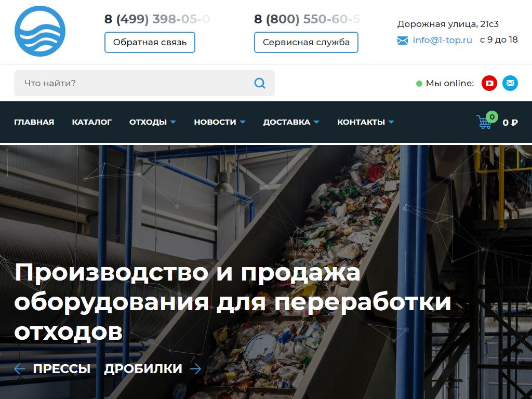The width and height of the screenshot is (532, 399).
Task: Open the red YouTube icon
Action: coord(489,83)
